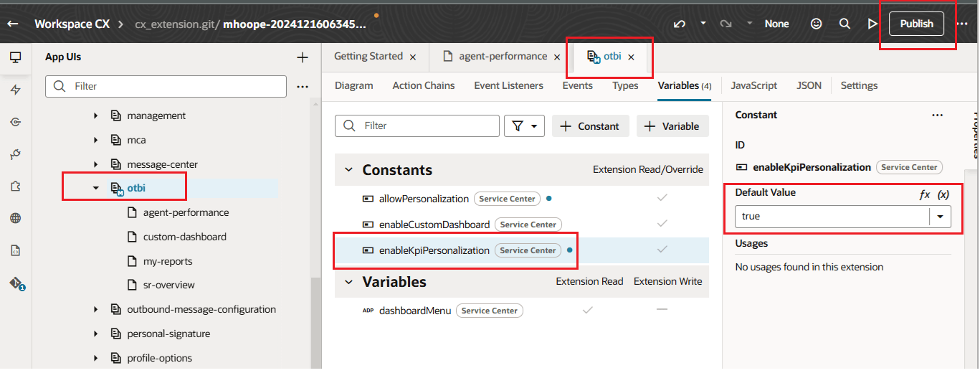Image resolution: width=980 pixels, height=373 pixels.
Task: Toggle Extension Read/Override check for enableCustomDashboard
Action: point(662,223)
